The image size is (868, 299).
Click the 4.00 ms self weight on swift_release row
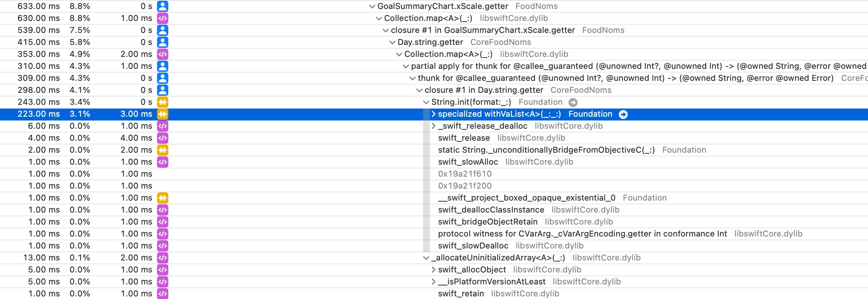pyautogui.click(x=136, y=138)
